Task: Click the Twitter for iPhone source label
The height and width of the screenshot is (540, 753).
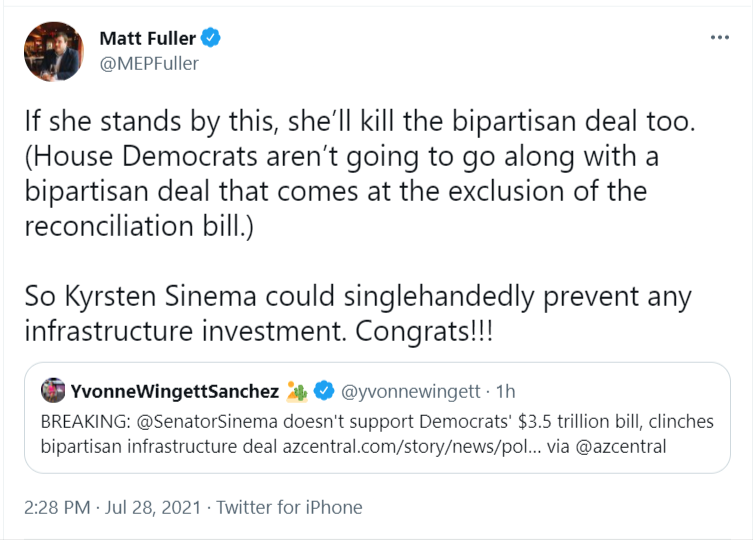Action: tap(289, 507)
